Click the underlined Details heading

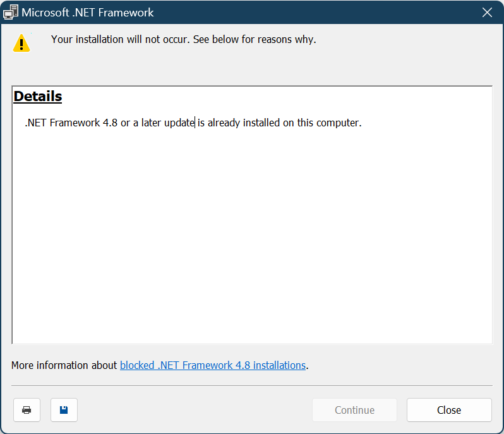click(38, 97)
